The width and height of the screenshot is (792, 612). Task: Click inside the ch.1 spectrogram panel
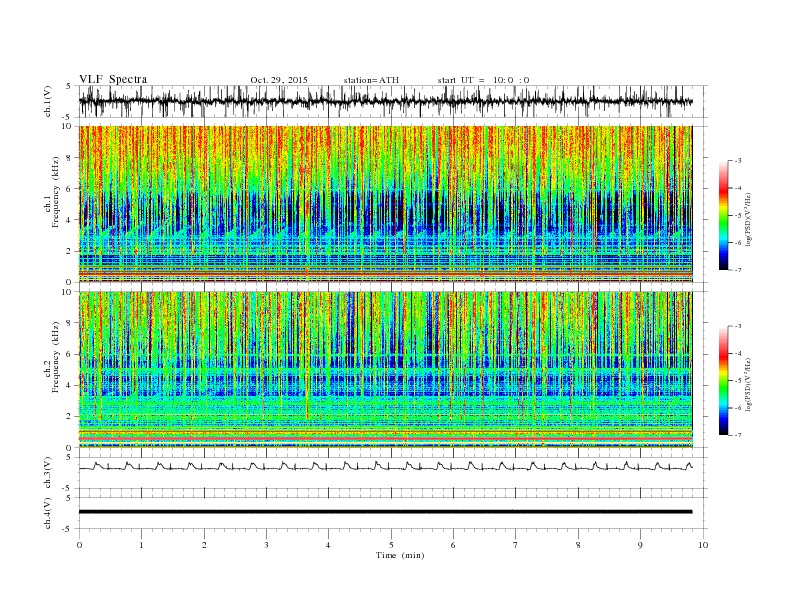click(385, 204)
